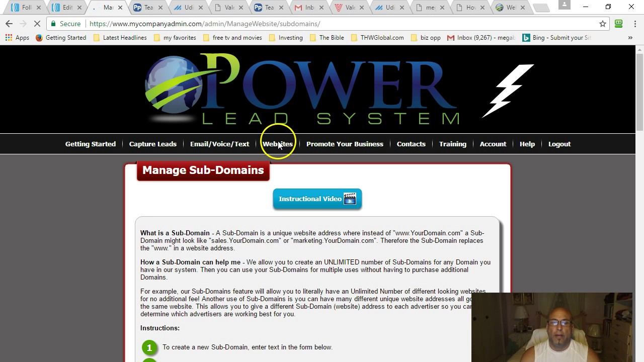Close the active 'Mar' browser tab
The image size is (644, 362).
click(120, 8)
